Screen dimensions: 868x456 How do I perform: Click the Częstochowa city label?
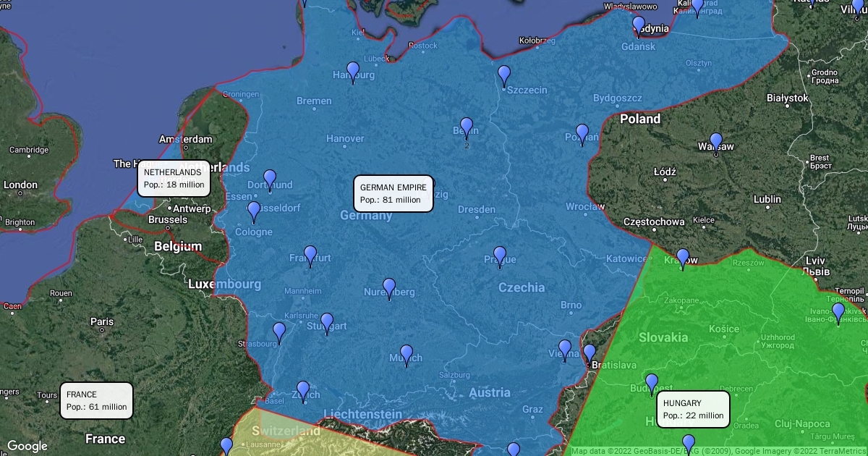point(654,221)
